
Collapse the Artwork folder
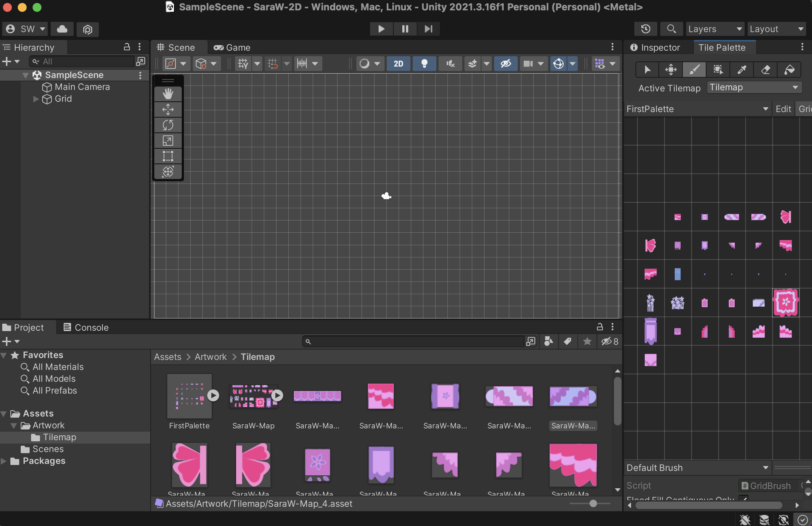point(14,425)
